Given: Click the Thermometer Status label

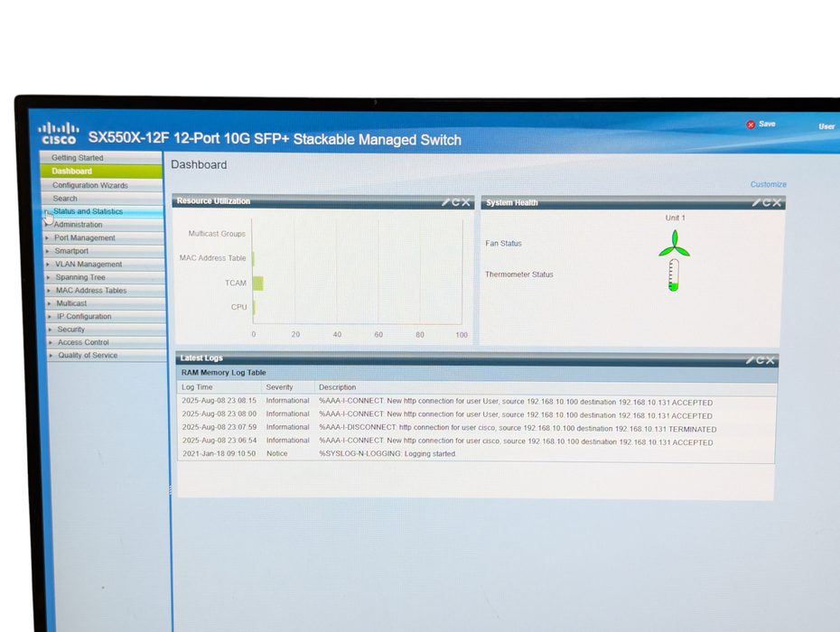Looking at the screenshot, I should click(x=519, y=274).
